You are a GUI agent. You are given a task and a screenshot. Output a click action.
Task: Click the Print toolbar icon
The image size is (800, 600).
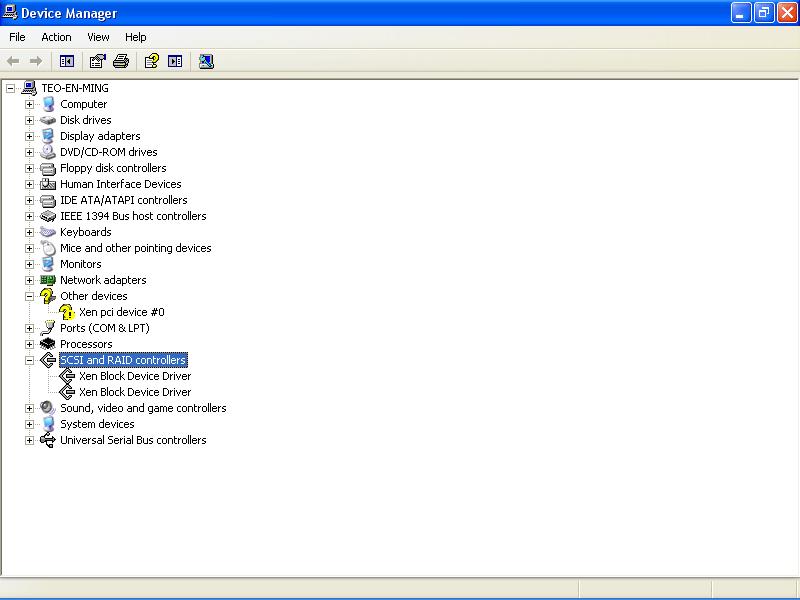coord(121,61)
